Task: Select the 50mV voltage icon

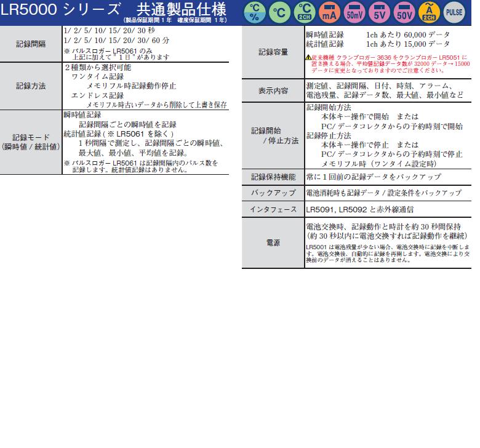Action: point(353,12)
